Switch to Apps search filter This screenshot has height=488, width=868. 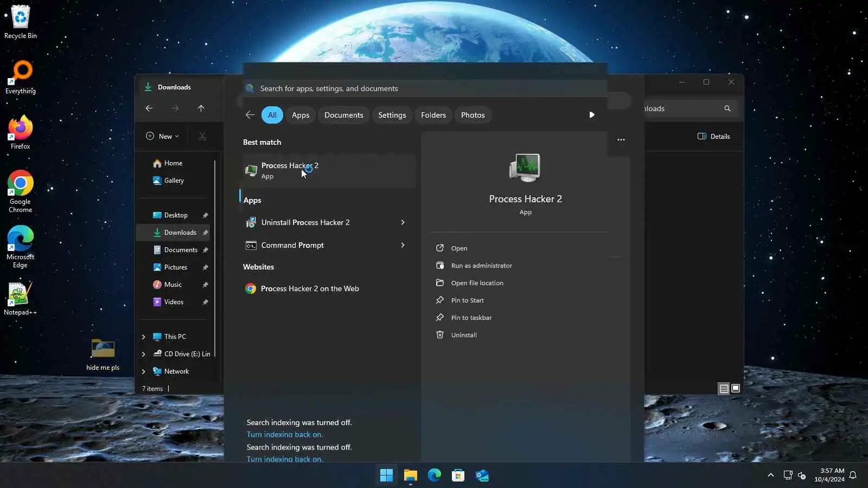[301, 115]
